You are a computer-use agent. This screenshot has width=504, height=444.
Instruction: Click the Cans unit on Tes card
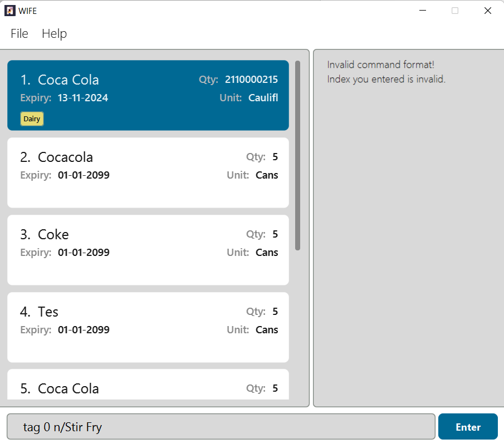[267, 330]
